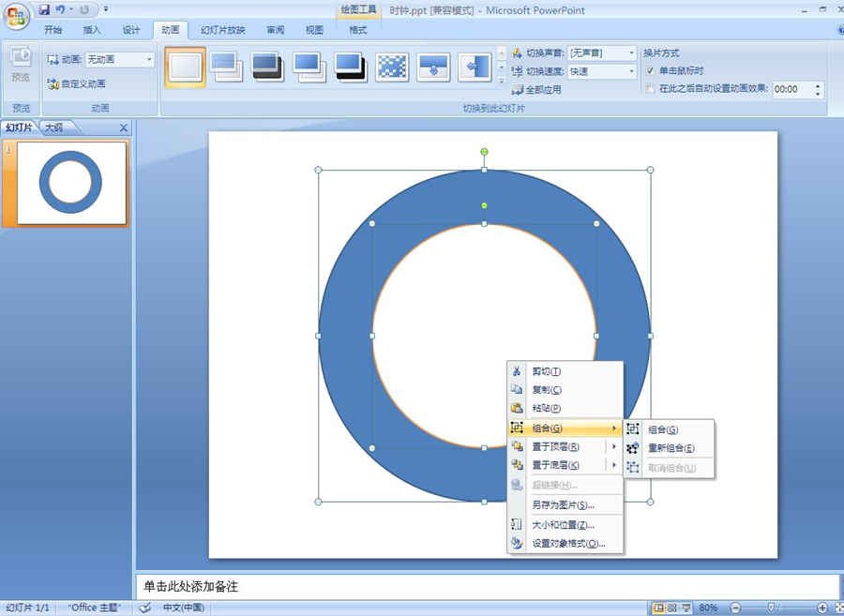Customize the quick access toolbar dropdown

click(106, 9)
